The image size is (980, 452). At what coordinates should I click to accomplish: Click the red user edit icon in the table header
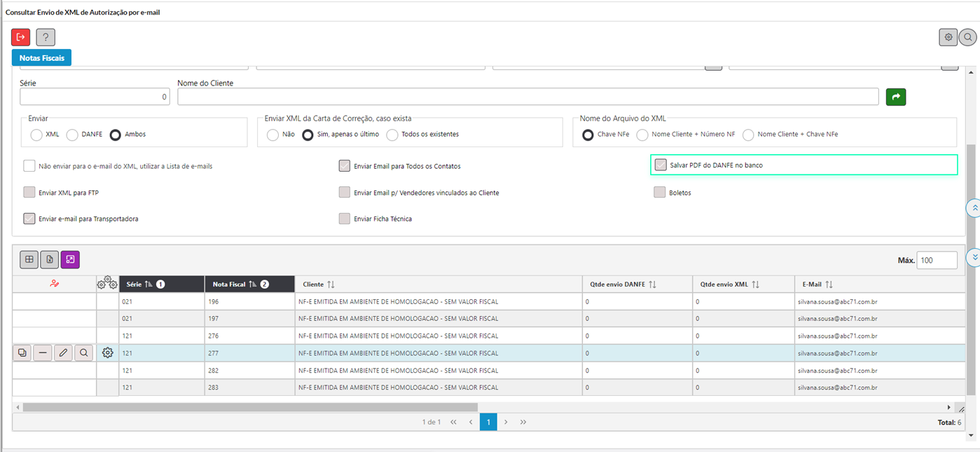click(54, 284)
